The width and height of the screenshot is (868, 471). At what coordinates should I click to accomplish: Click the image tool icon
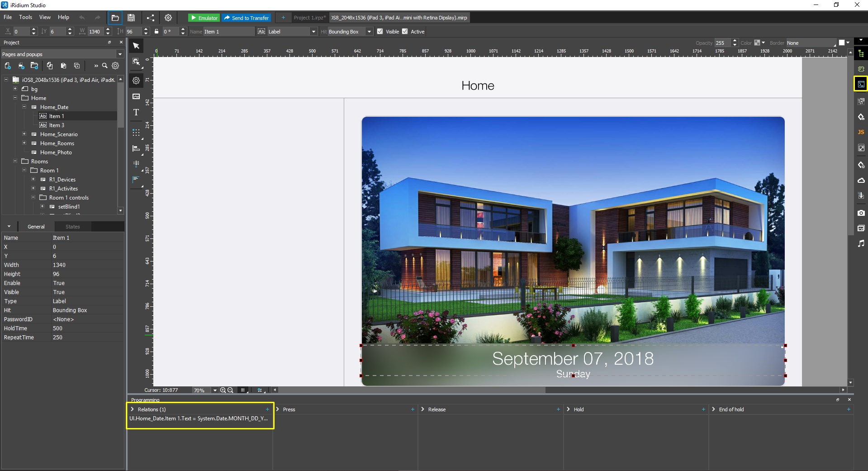(x=136, y=96)
